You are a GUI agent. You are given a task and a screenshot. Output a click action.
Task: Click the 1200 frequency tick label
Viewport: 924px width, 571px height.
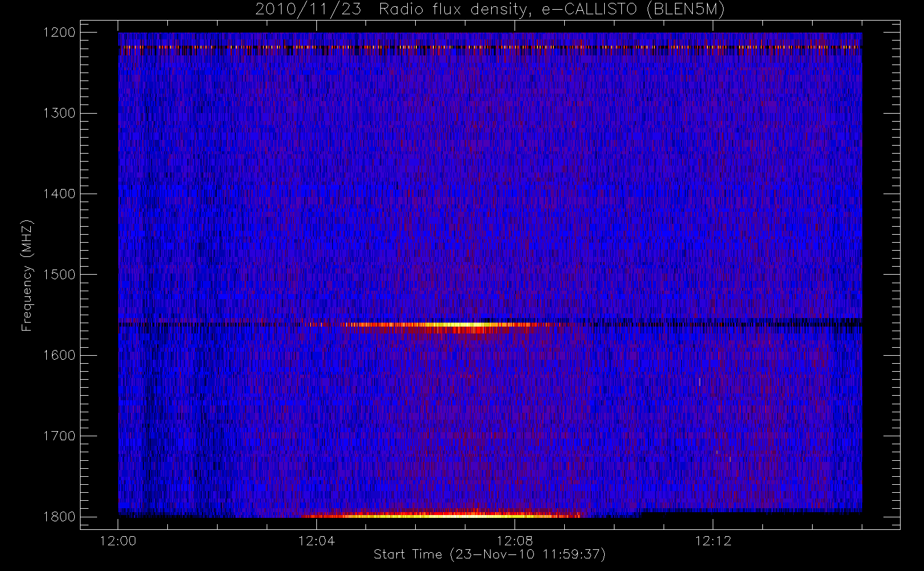(59, 33)
